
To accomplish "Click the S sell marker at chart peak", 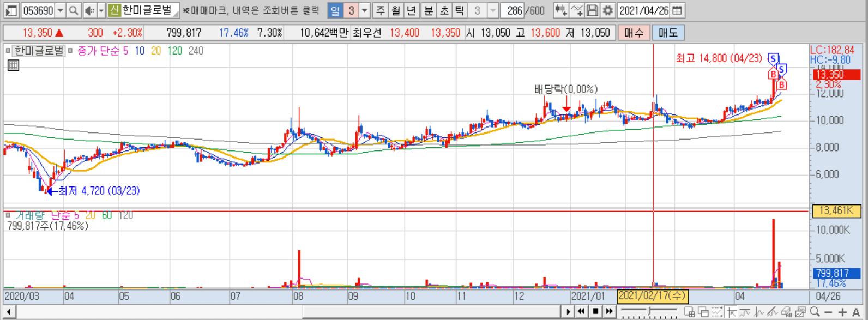I will point(773,59).
